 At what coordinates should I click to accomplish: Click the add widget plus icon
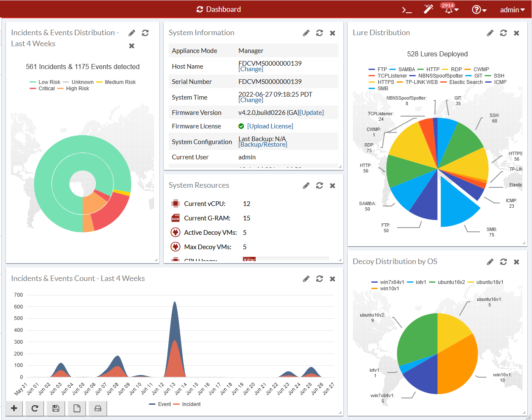pyautogui.click(x=13, y=408)
